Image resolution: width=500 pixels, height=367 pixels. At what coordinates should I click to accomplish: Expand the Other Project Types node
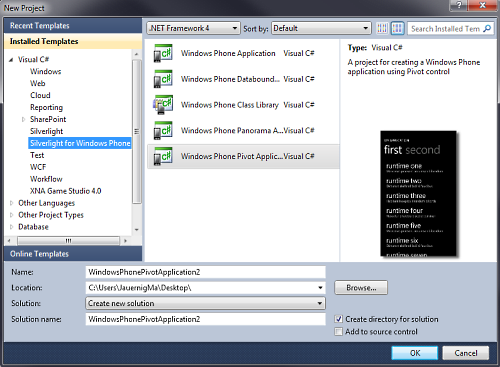tap(11, 215)
